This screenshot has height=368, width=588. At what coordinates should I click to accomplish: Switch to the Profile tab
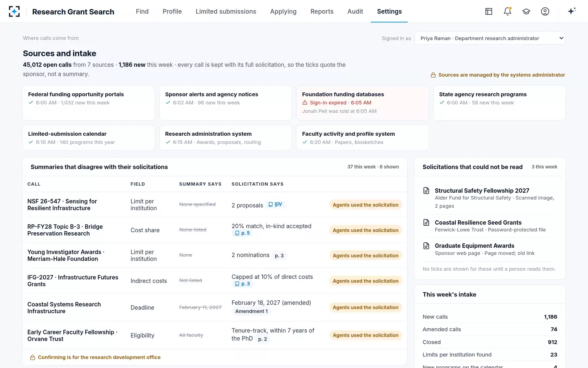pyautogui.click(x=172, y=11)
